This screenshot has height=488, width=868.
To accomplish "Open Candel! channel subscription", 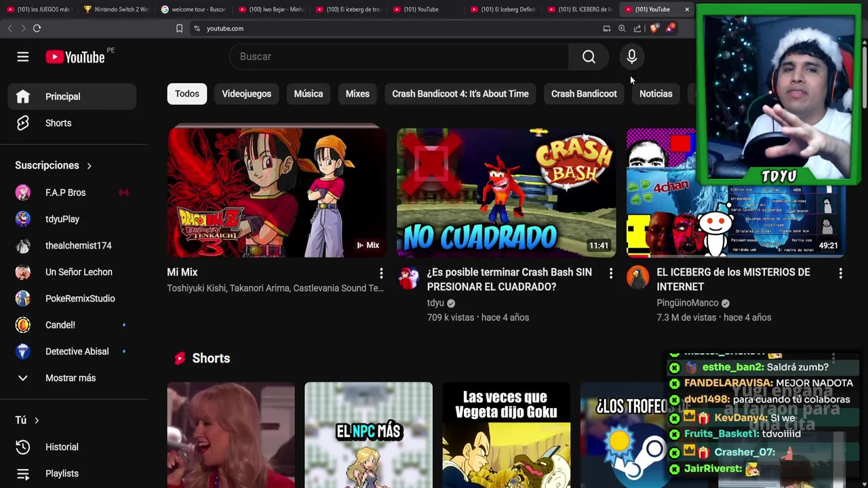I will point(72,325).
